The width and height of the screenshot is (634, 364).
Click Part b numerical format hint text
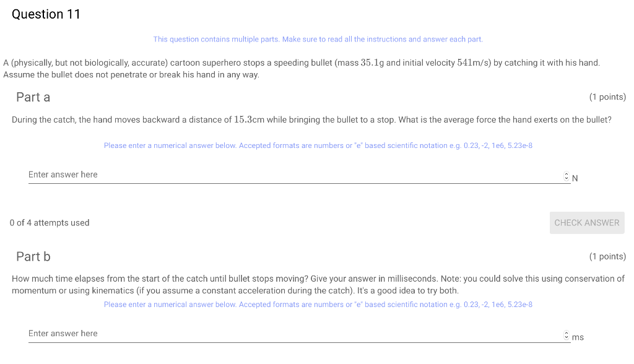click(x=317, y=304)
